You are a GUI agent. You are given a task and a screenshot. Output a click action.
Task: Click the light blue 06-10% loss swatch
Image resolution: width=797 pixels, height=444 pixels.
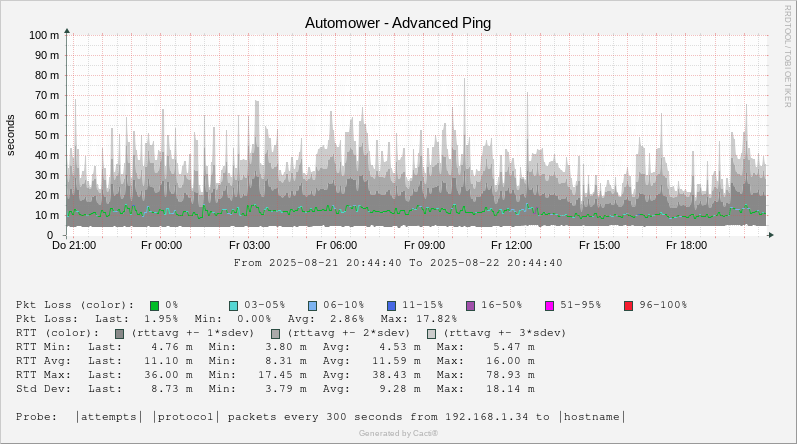tap(313, 306)
